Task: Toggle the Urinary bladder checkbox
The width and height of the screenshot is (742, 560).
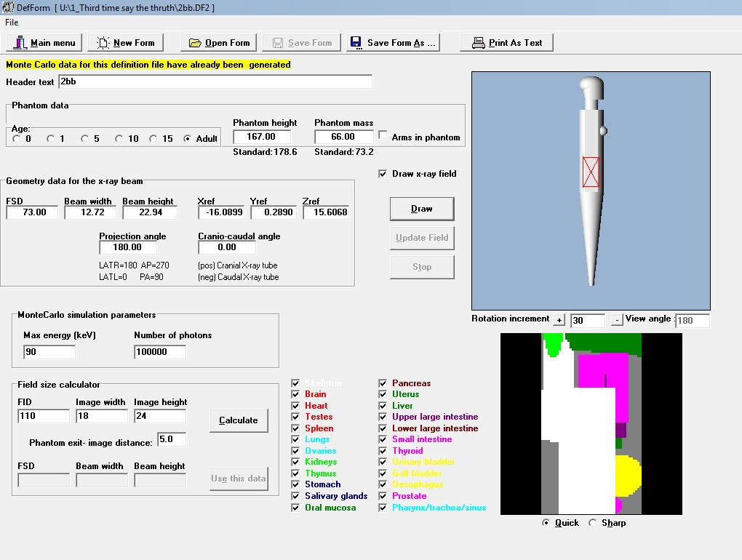Action: 383,462
